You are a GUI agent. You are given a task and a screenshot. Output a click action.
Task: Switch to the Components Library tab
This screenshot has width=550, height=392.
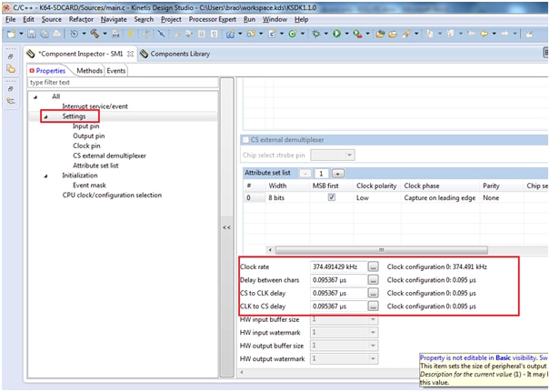coord(179,54)
